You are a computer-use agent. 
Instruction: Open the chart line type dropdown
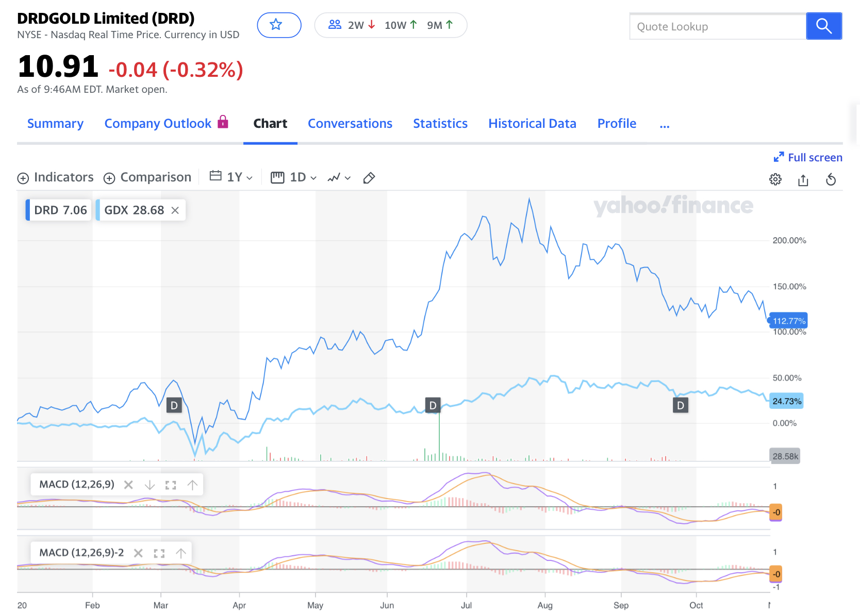[x=339, y=178]
